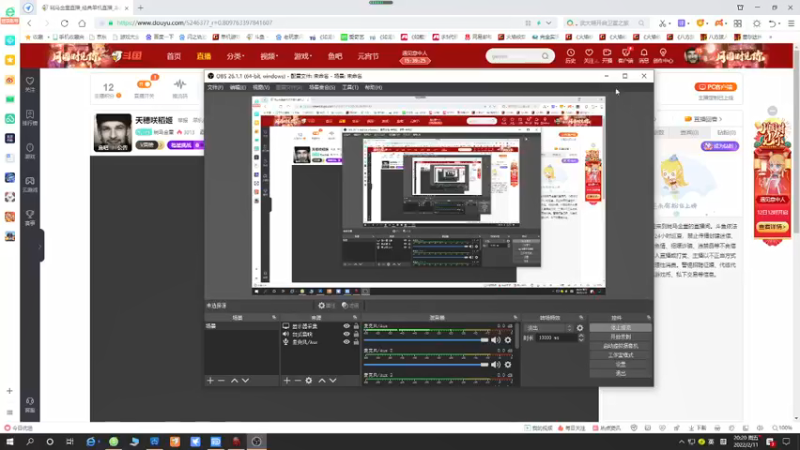Open Douyu category dropdown in navigation

click(235, 56)
